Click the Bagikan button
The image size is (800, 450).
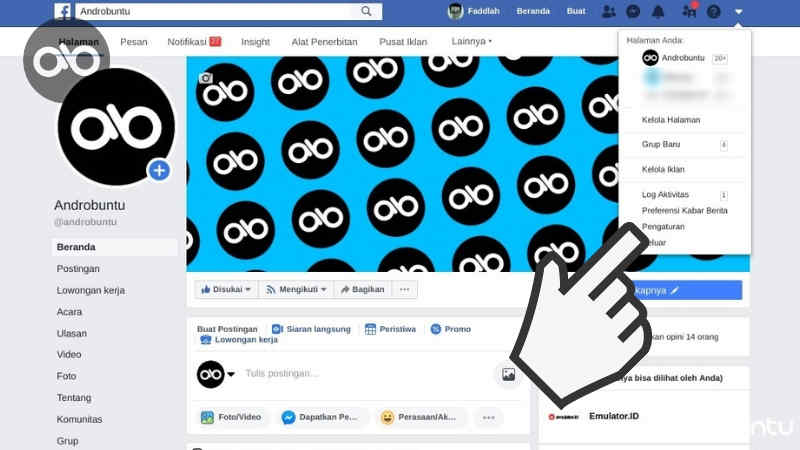(362, 289)
